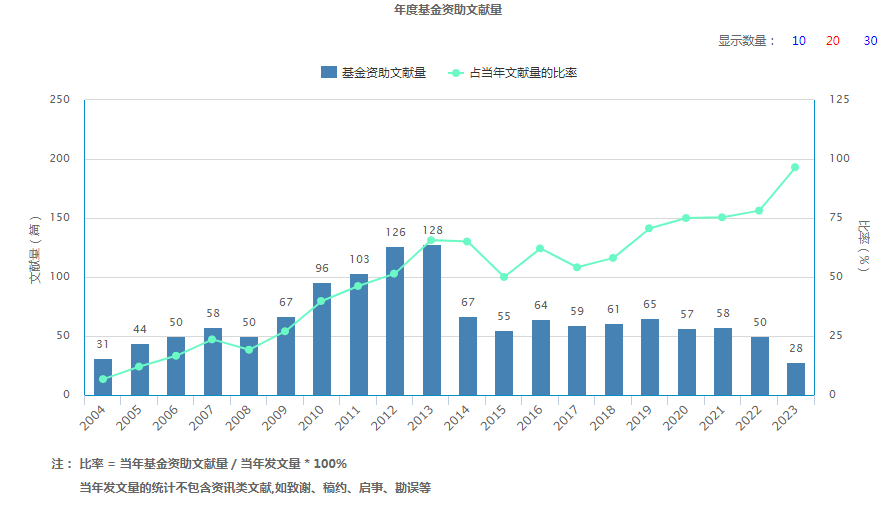Click the 2015 ratio line point
The image size is (894, 506).
[x=503, y=277]
